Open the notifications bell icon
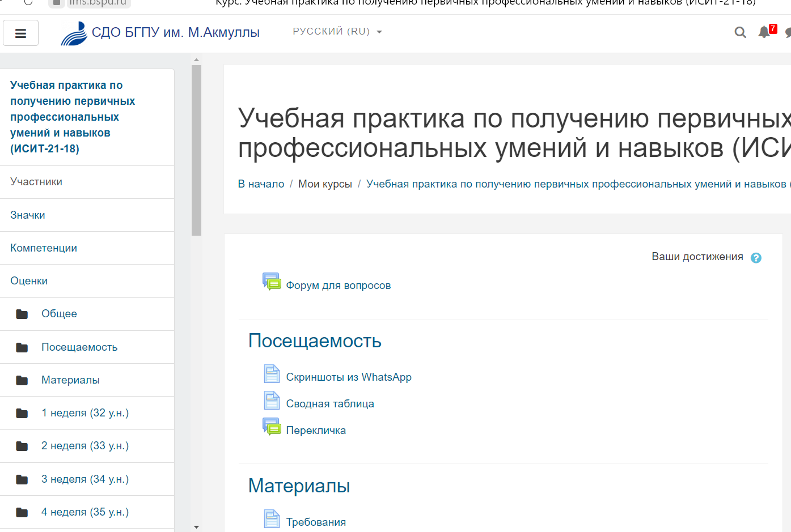Viewport: 791px width, 532px height. [764, 32]
